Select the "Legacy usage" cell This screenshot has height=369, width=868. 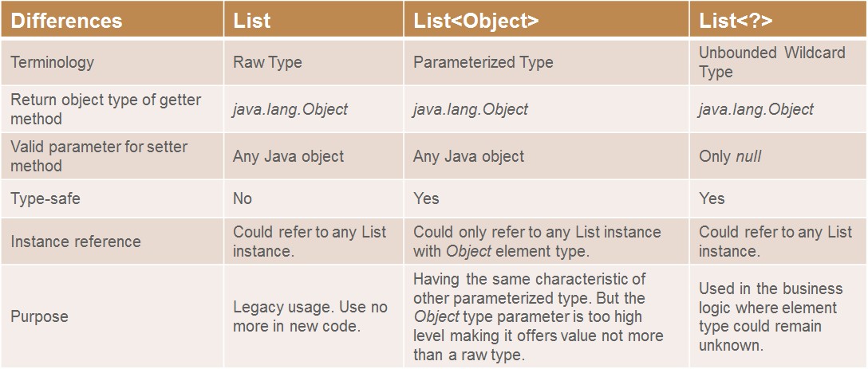(310, 316)
